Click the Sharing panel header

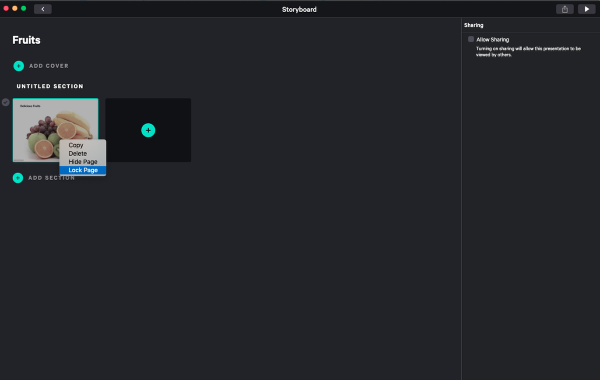[474, 25]
